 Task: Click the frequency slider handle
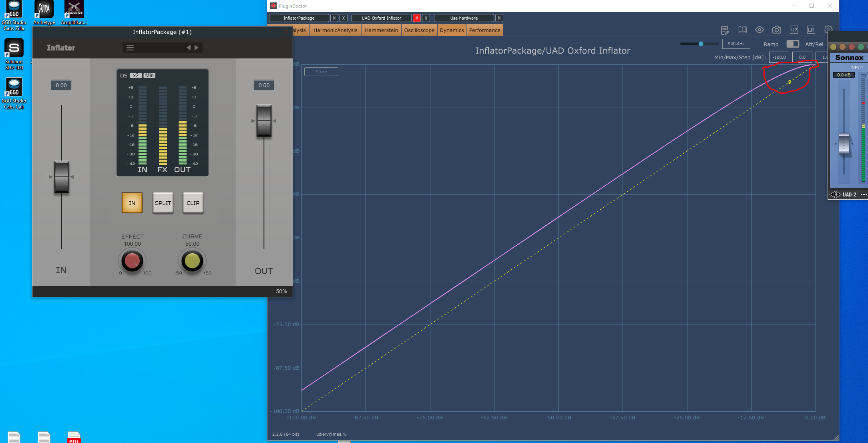pyautogui.click(x=701, y=44)
